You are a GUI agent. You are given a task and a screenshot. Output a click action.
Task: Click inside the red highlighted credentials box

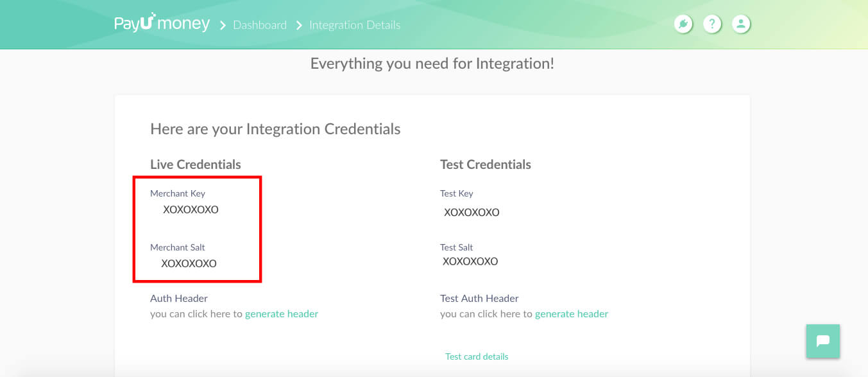pos(197,229)
